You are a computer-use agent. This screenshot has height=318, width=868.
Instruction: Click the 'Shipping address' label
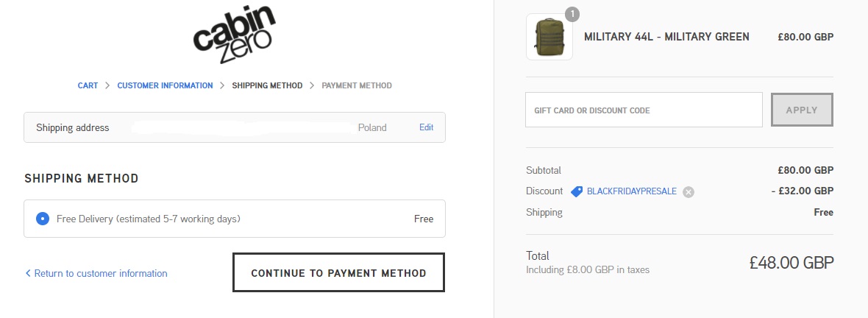73,127
